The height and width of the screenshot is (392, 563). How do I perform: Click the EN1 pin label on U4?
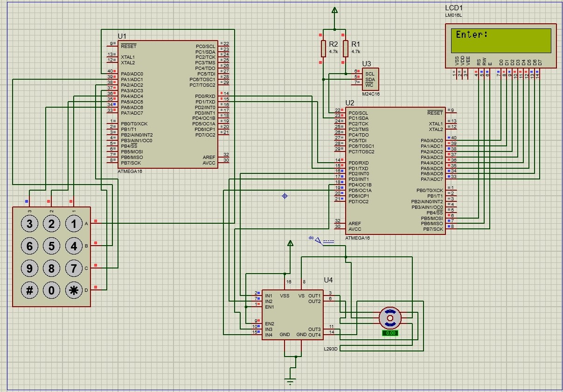269,307
